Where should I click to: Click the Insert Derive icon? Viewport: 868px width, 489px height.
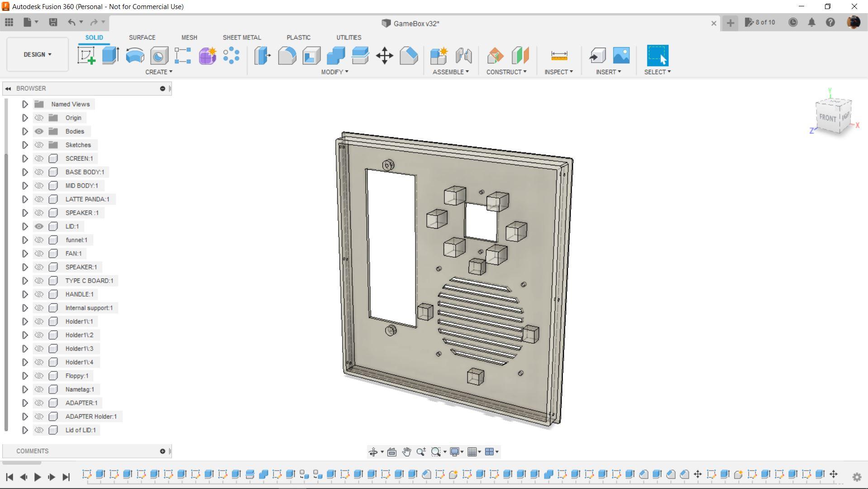coord(597,56)
